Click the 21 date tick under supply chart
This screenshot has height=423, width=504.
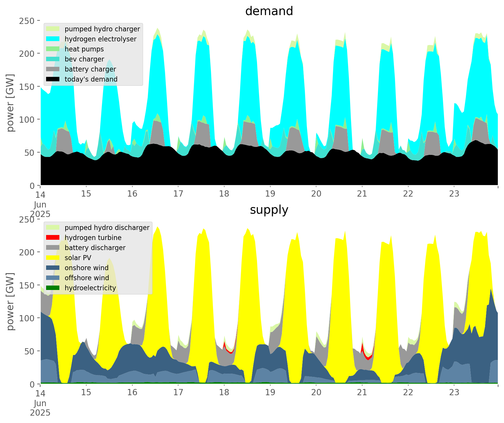pyautogui.click(x=362, y=393)
